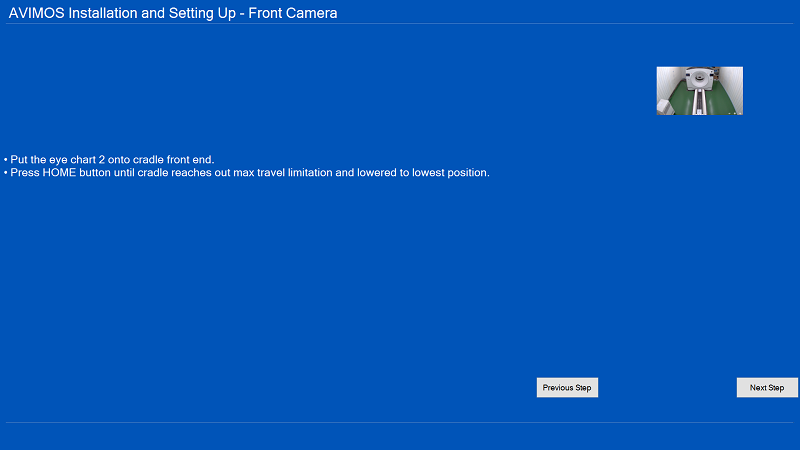Select the "Put the eye chart 2" instruction
Screen dimensions: 800x450
[x=58, y=160]
